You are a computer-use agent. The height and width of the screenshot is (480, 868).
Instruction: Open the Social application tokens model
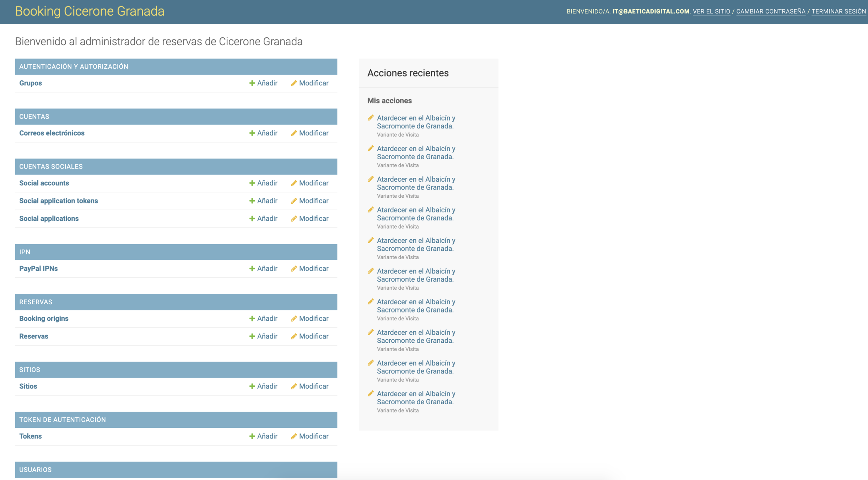click(58, 201)
